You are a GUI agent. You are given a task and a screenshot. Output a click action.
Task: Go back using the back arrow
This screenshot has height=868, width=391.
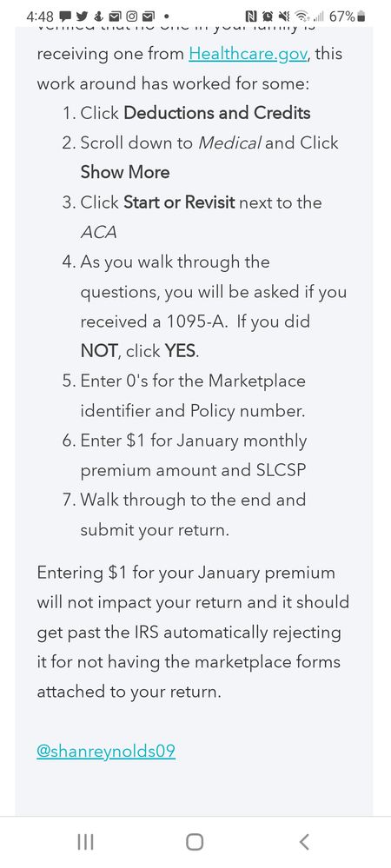[304, 842]
